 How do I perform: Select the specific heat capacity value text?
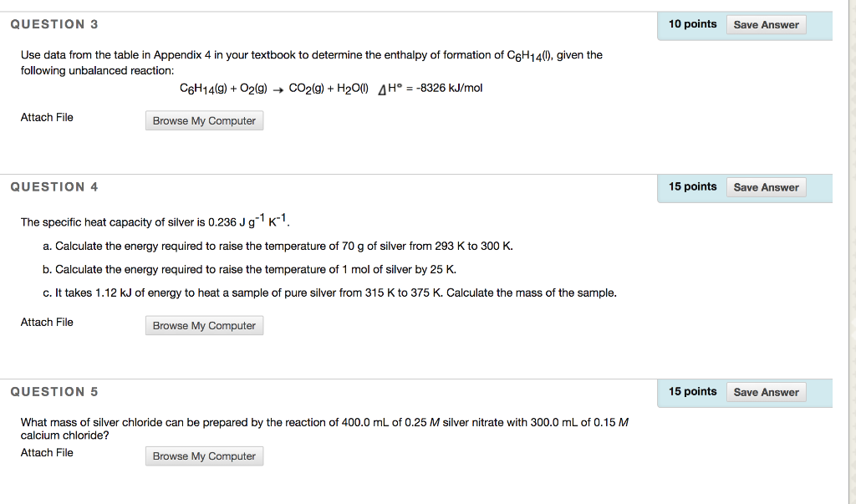155,221
